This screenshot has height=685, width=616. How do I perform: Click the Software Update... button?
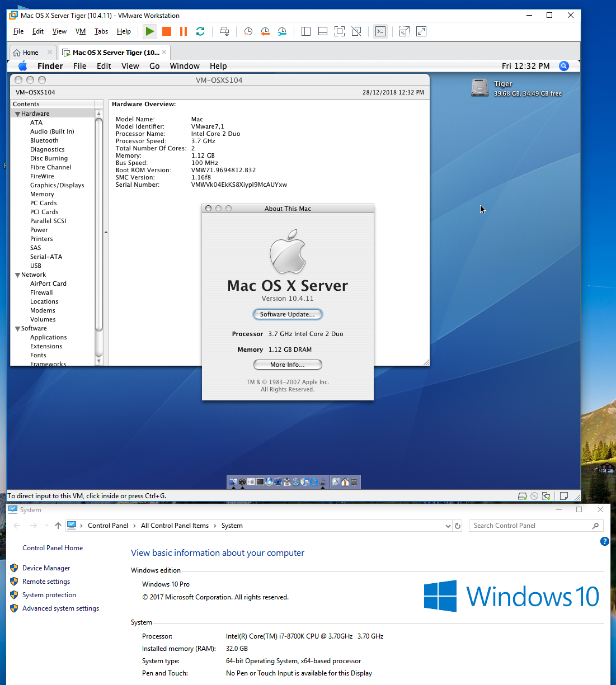[x=288, y=314]
